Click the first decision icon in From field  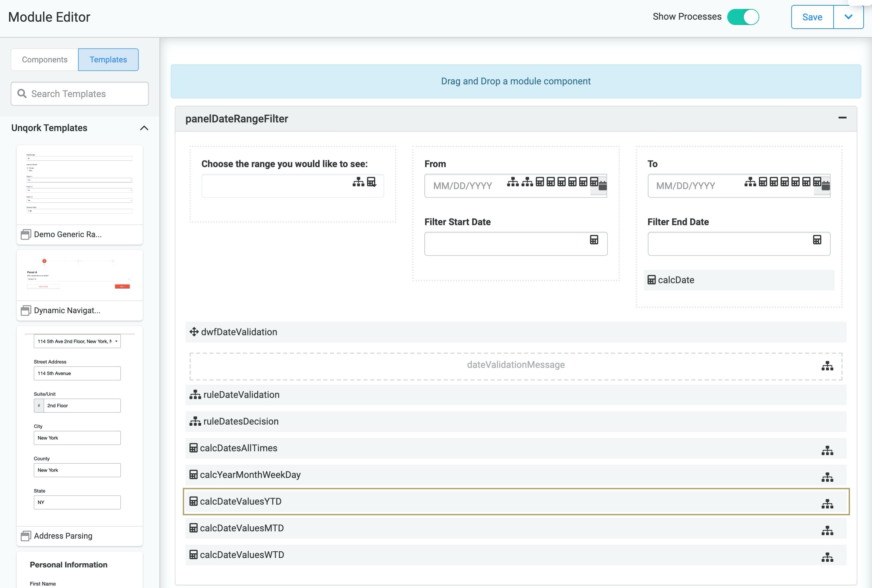[513, 182]
